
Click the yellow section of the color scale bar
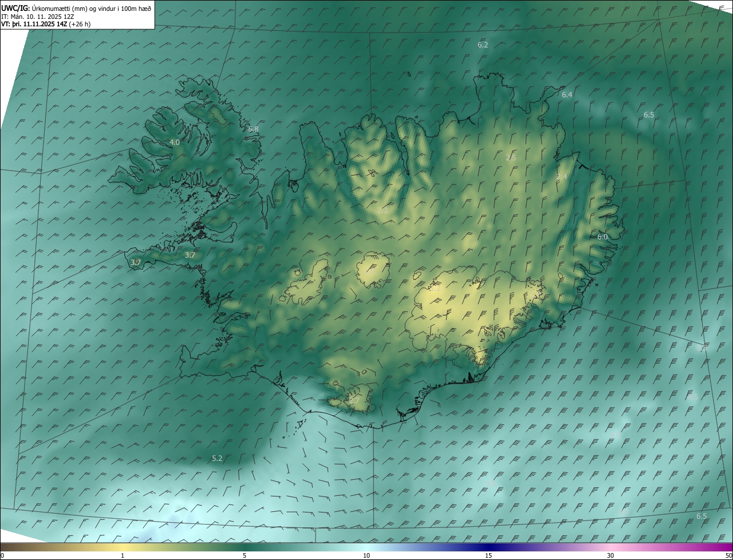(123, 547)
